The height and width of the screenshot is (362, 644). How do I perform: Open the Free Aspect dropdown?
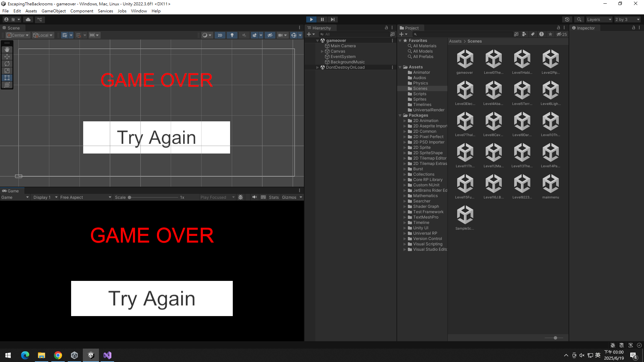86,197
